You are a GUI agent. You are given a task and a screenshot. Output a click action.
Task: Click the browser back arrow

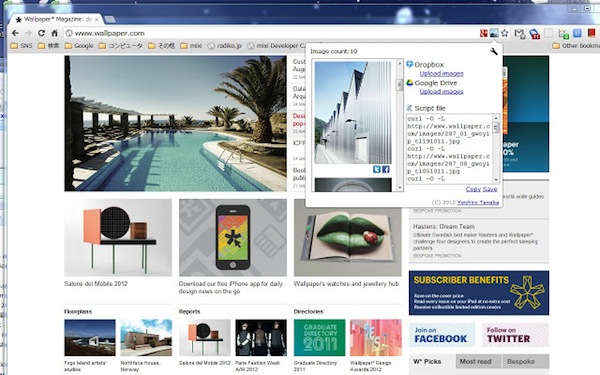point(15,33)
